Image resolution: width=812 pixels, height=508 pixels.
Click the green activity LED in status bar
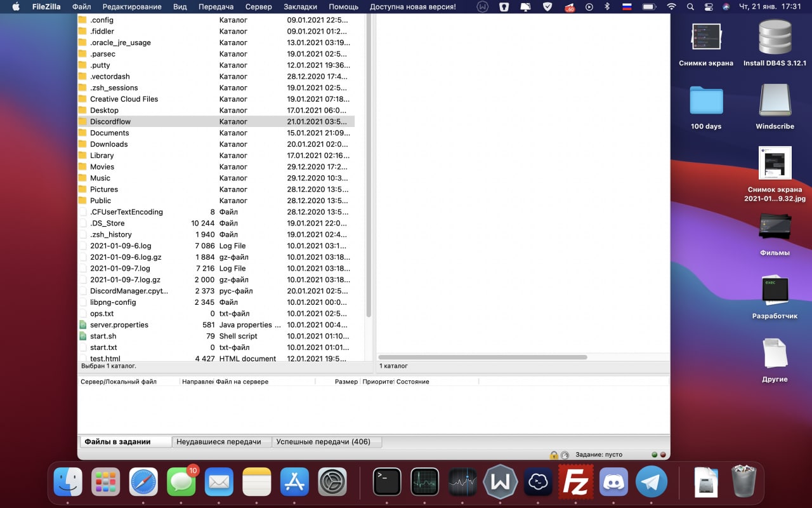click(655, 455)
